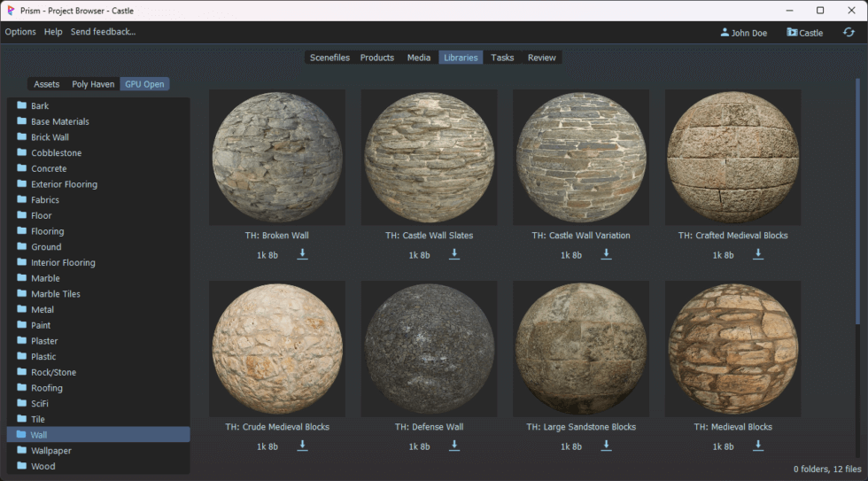Click the vertical scrollbar of material grid
Screen dimensions: 868x481
click(856, 204)
